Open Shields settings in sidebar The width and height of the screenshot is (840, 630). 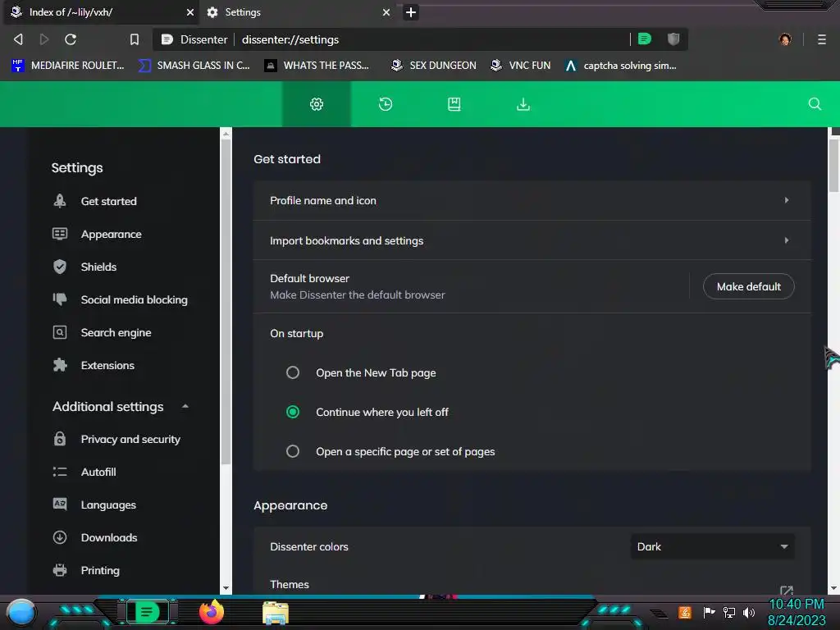[98, 267]
